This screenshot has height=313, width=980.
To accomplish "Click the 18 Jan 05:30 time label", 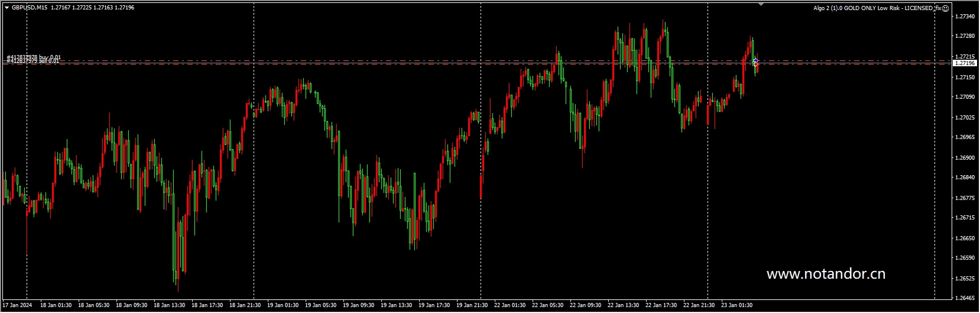I will 93,305.
